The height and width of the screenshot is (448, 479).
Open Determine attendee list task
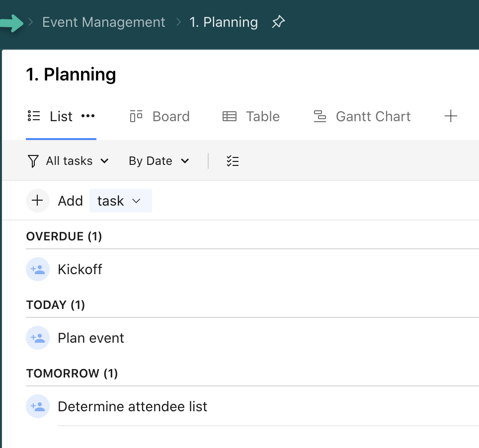pyautogui.click(x=132, y=406)
